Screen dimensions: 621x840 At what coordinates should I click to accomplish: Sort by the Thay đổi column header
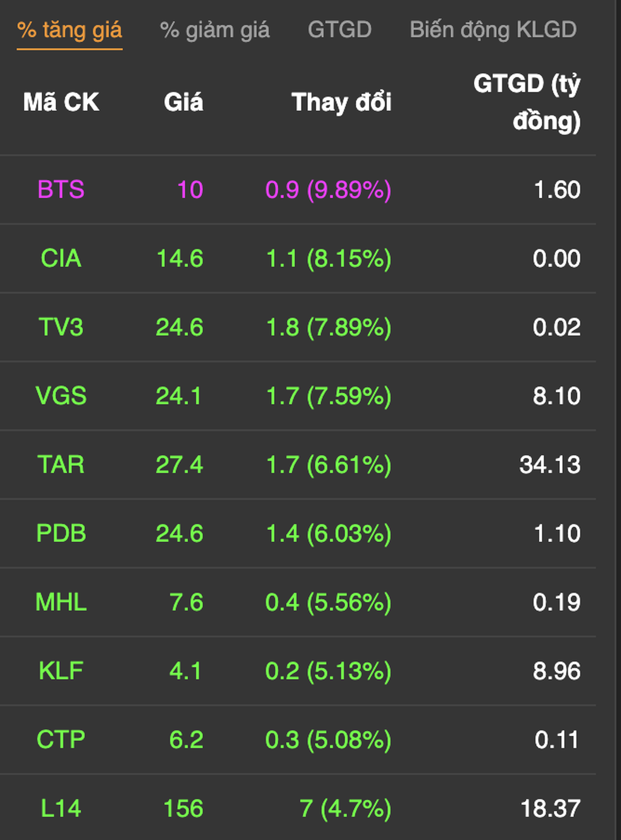pos(341,102)
